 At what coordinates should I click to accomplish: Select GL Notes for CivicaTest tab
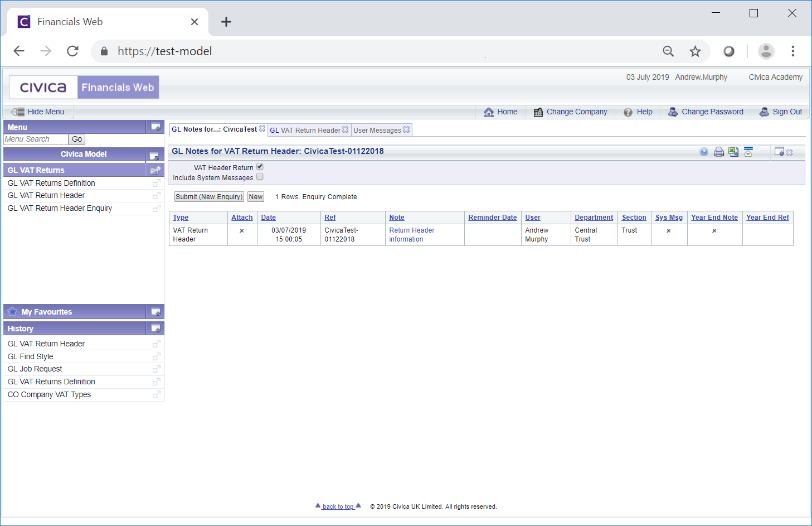tap(214, 129)
